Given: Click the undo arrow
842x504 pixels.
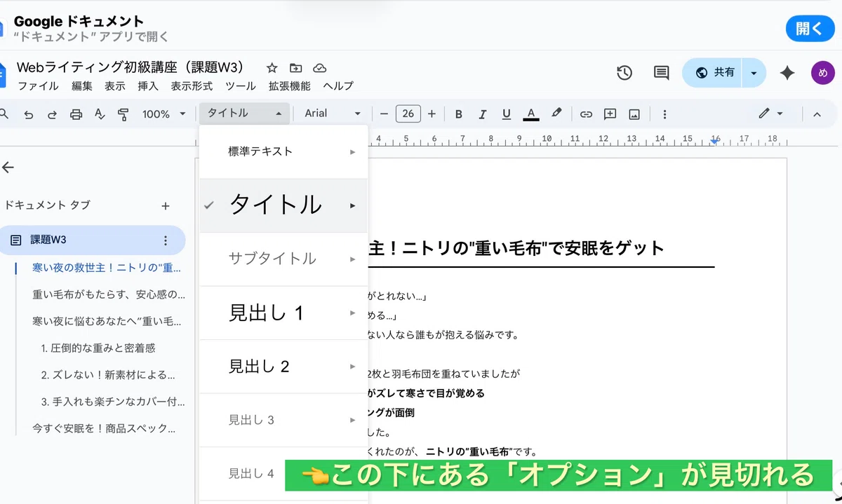Looking at the screenshot, I should [x=29, y=114].
